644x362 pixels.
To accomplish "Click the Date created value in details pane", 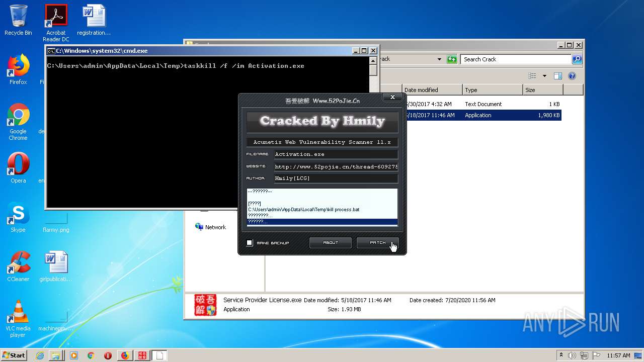I will tap(470, 300).
